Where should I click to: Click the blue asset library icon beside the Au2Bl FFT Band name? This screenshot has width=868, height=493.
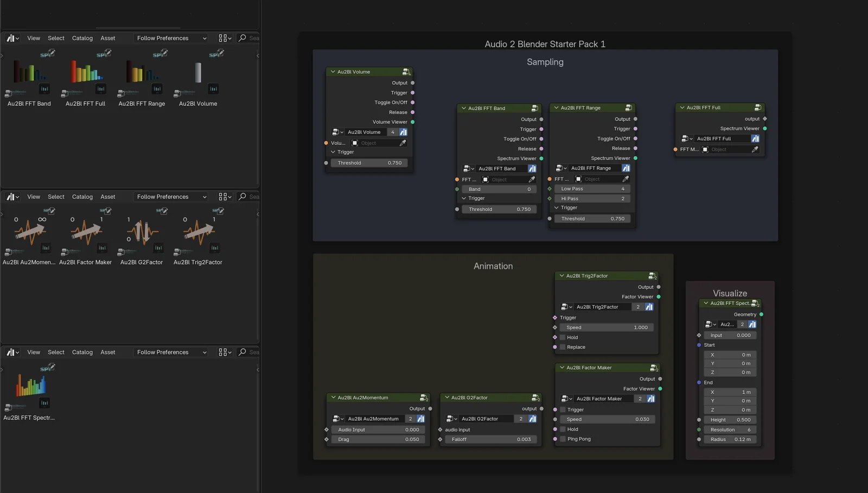click(532, 168)
